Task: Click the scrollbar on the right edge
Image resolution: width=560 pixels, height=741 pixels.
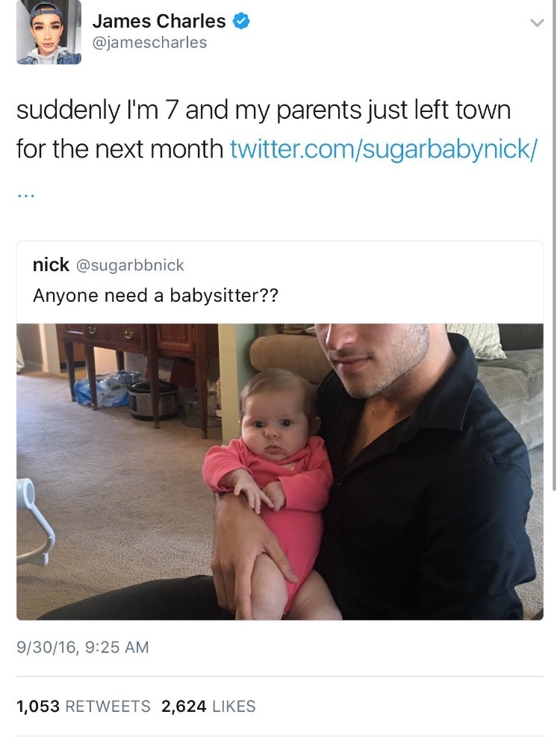Action: [554, 246]
